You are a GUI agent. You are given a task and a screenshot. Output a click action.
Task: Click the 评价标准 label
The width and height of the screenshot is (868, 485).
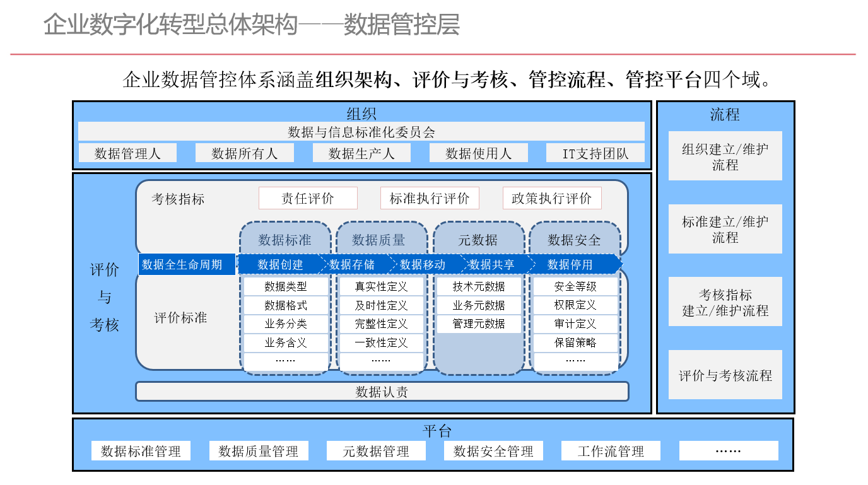180,318
